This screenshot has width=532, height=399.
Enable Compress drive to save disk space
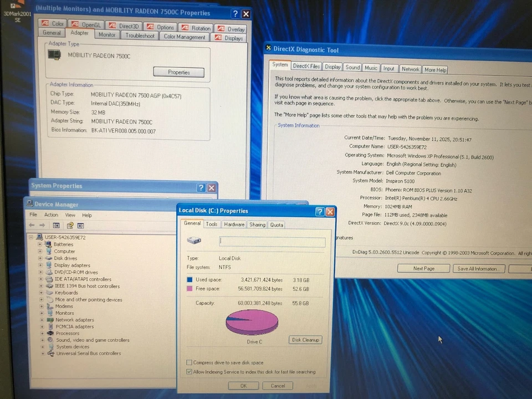[x=190, y=362]
